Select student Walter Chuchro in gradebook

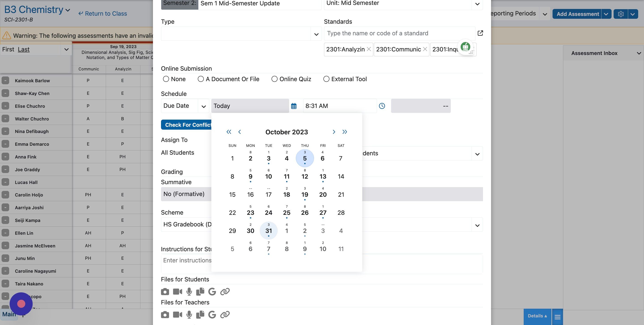(32, 119)
